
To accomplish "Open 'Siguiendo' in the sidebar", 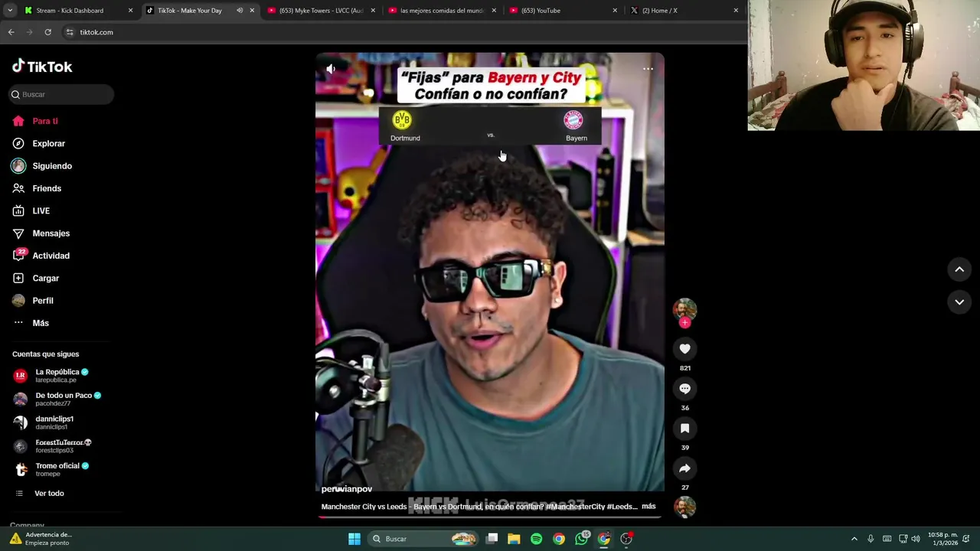I will pyautogui.click(x=42, y=166).
